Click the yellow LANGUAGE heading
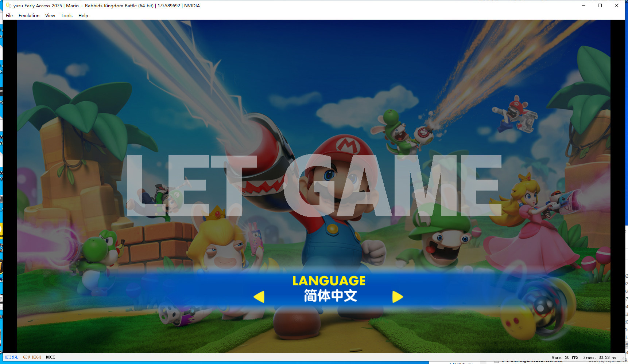This screenshot has height=364, width=628. 329,281
